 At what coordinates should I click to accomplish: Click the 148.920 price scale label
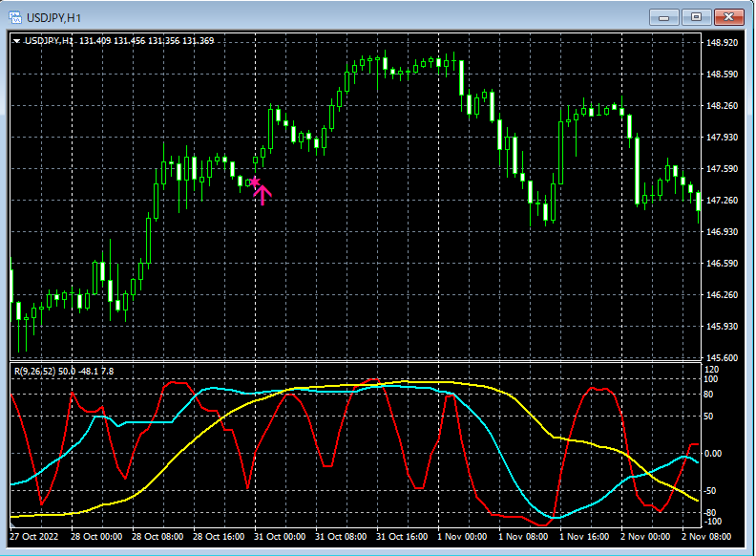click(722, 43)
